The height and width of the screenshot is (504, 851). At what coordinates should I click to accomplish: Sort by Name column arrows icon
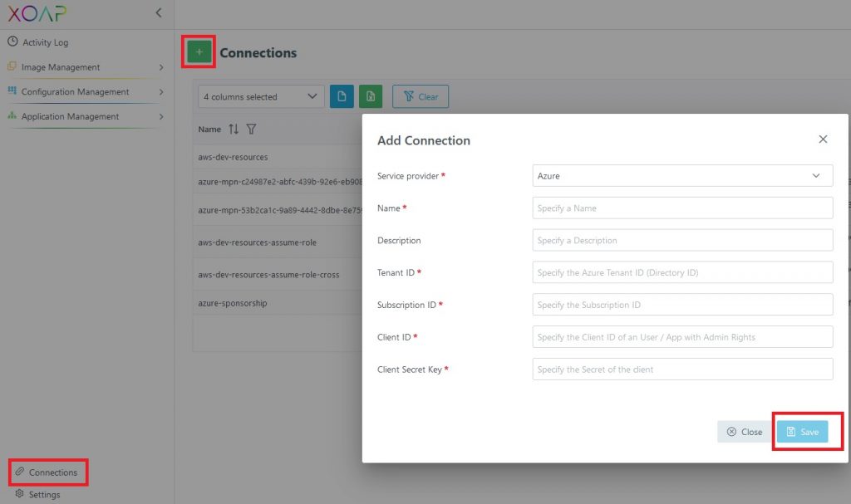(234, 129)
